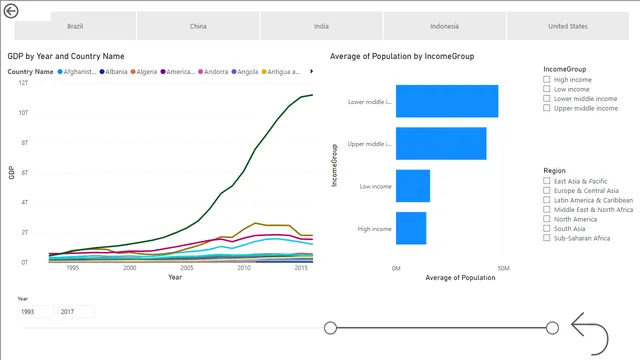The image size is (640, 360).
Task: Click the Antigua legend color dot
Action: click(264, 72)
